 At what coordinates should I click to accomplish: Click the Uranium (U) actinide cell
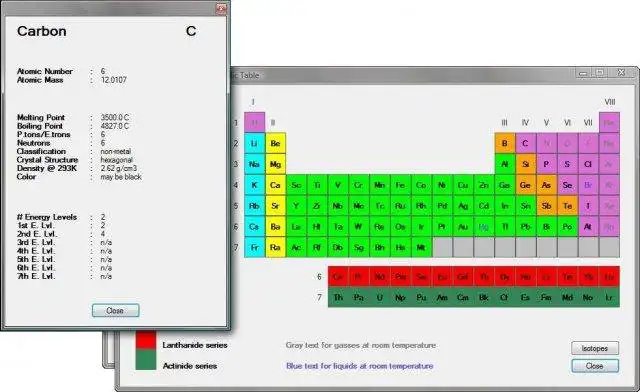click(x=380, y=298)
